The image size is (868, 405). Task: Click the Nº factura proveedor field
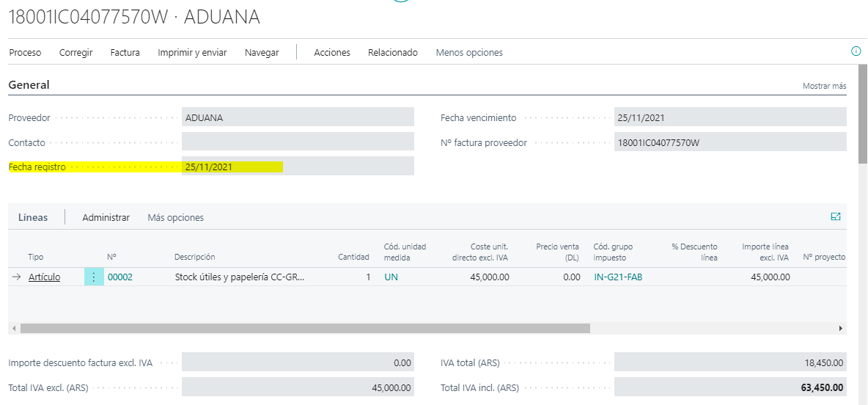(730, 142)
